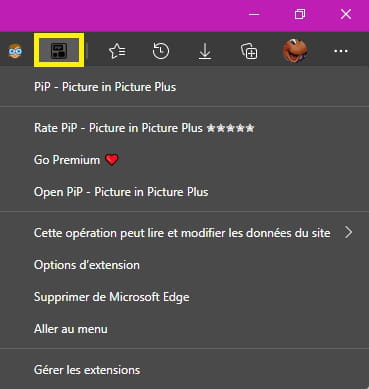Click the PiP extension toolbar icon

[x=59, y=50]
